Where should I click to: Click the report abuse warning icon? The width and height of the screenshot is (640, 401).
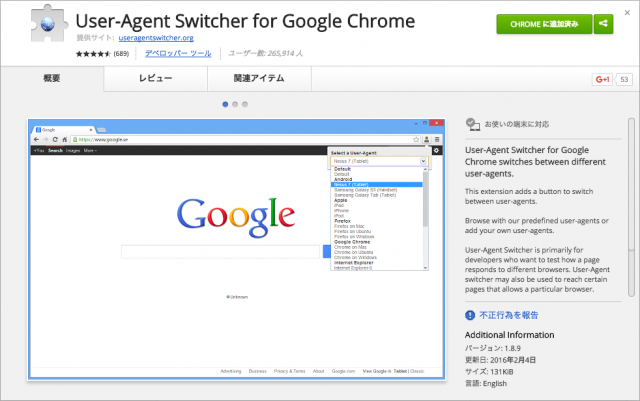[472, 313]
